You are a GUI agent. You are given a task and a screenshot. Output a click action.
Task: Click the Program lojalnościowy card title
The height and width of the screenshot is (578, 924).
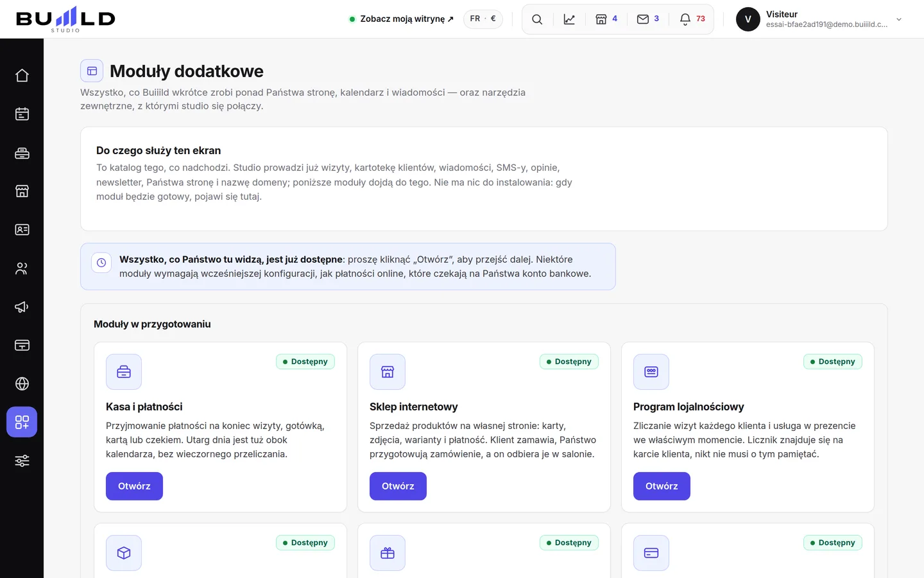[689, 407]
